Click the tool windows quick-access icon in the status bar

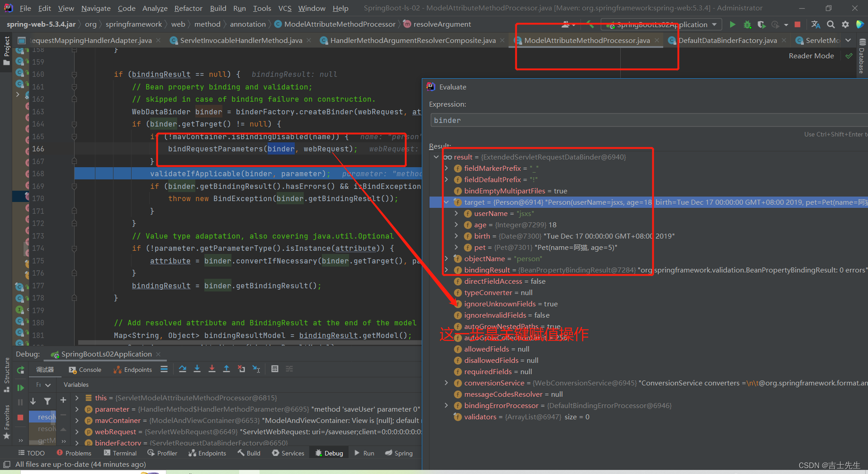[7, 465]
